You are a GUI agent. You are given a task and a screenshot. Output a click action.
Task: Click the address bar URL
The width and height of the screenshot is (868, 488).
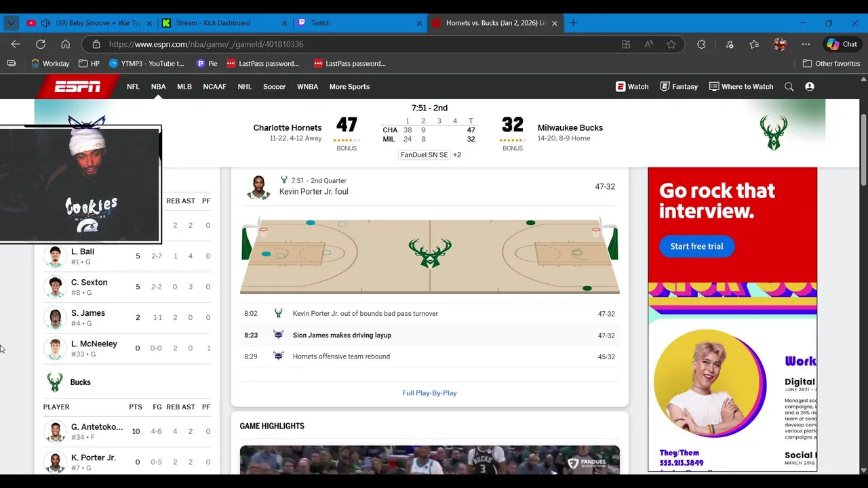pos(206,44)
